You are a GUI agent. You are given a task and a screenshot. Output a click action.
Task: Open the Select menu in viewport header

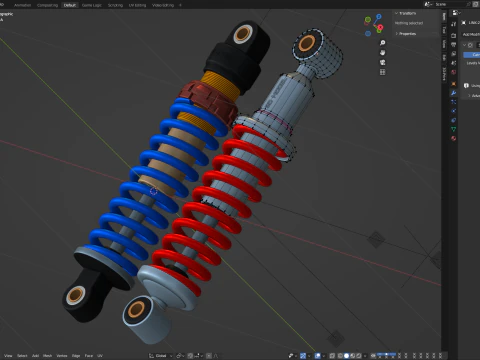(x=22, y=356)
